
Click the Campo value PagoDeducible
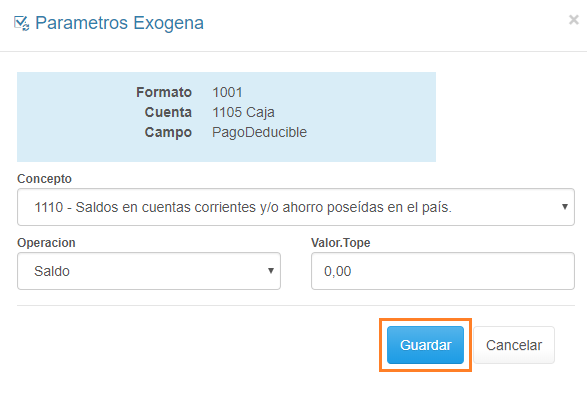259,132
